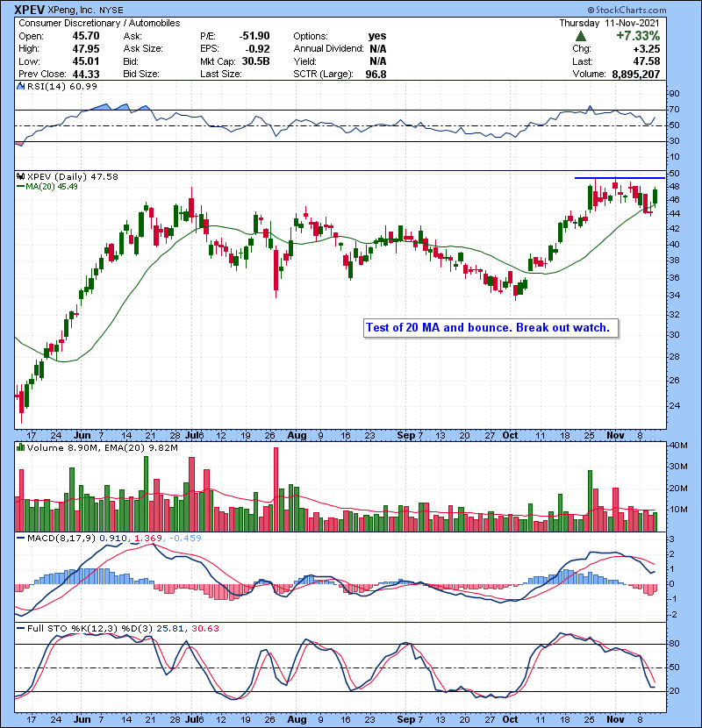Screen dimensions: 702x728
Task: Click the Prev Close value 44.33
Action: coord(86,74)
